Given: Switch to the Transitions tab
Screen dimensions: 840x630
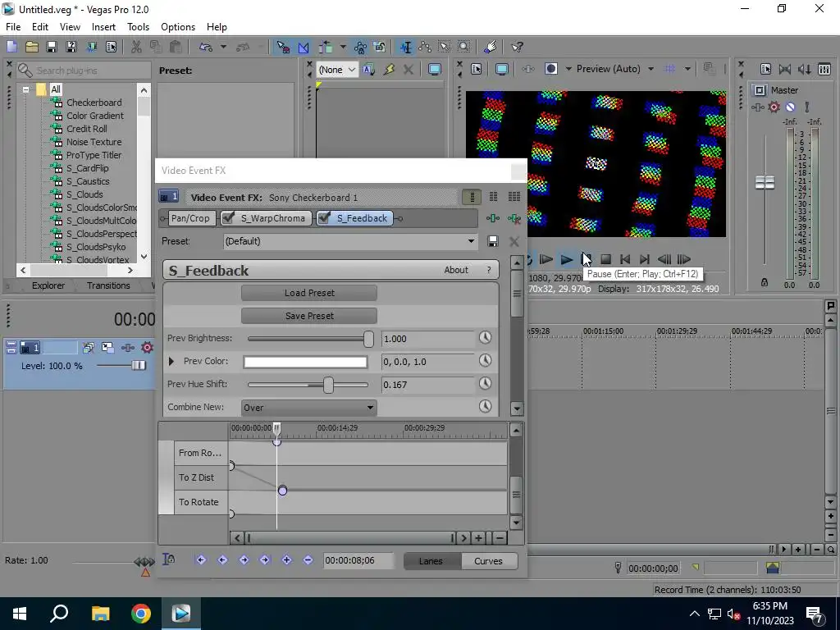Looking at the screenshot, I should 108,285.
